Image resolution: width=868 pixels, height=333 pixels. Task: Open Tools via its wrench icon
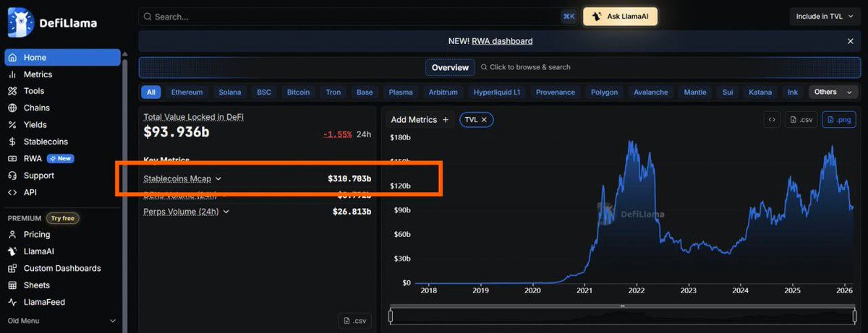12,91
